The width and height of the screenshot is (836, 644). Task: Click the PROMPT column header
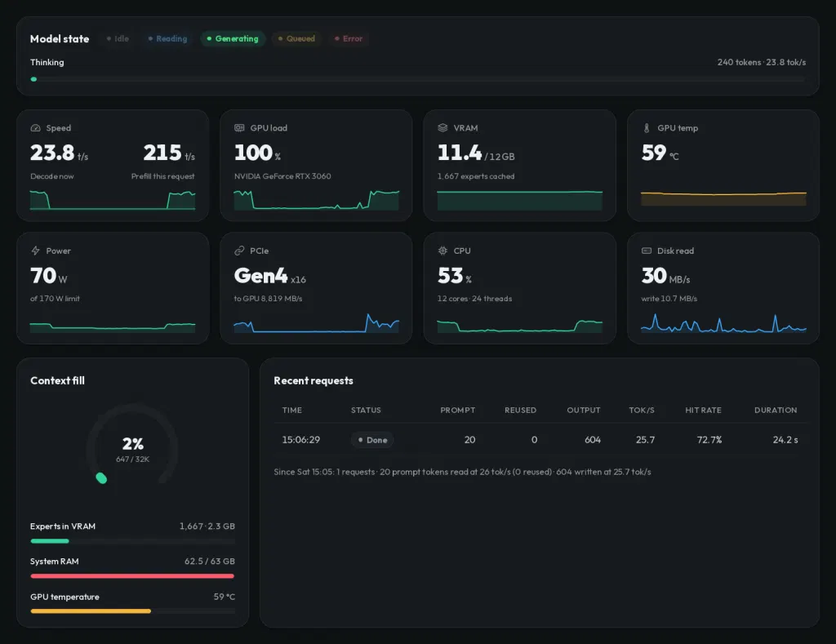click(x=457, y=410)
